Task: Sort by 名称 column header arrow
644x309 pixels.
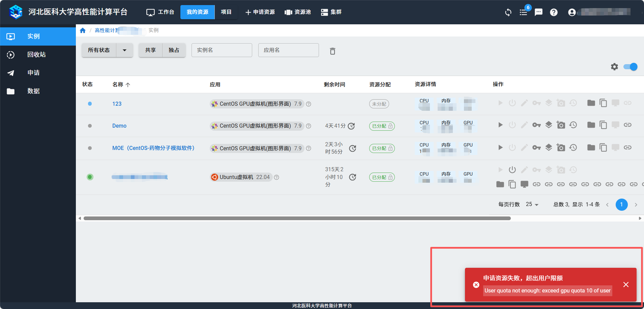Action: (x=128, y=85)
